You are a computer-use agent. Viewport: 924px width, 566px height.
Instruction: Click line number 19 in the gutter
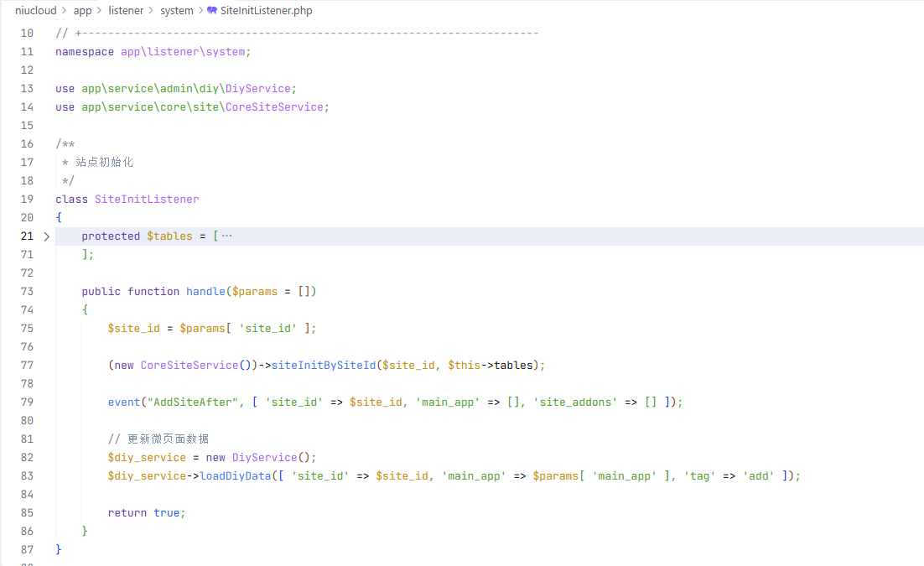[26, 200]
